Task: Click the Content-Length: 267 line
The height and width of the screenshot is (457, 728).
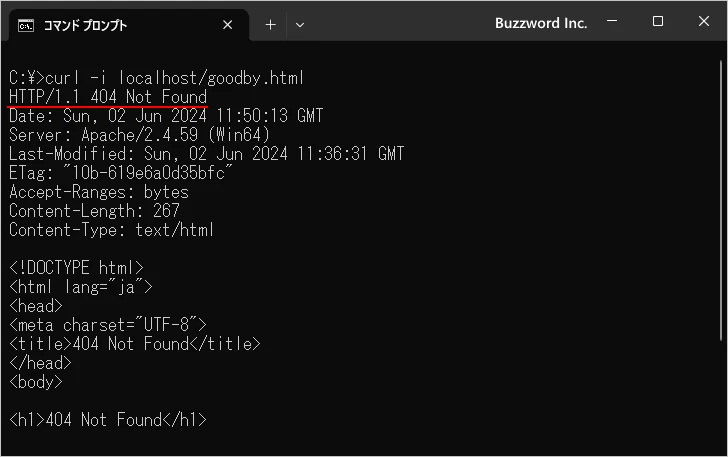Action: (94, 211)
